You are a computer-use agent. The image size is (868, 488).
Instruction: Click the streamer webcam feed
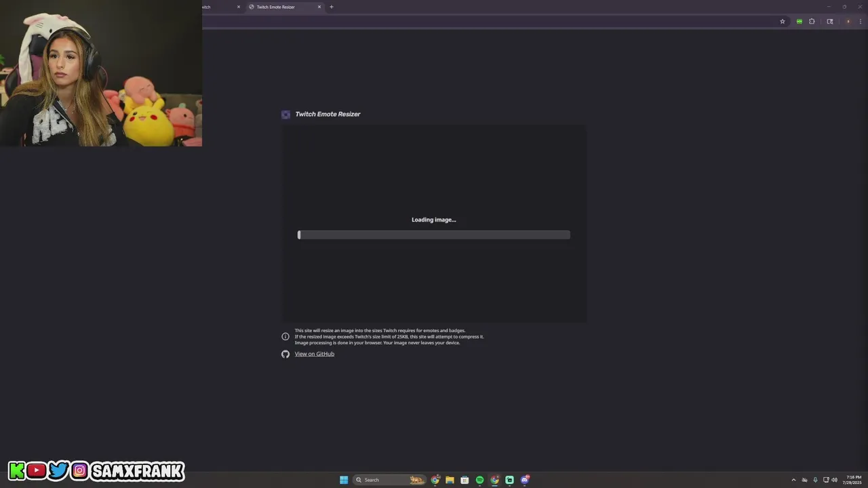coord(101,73)
